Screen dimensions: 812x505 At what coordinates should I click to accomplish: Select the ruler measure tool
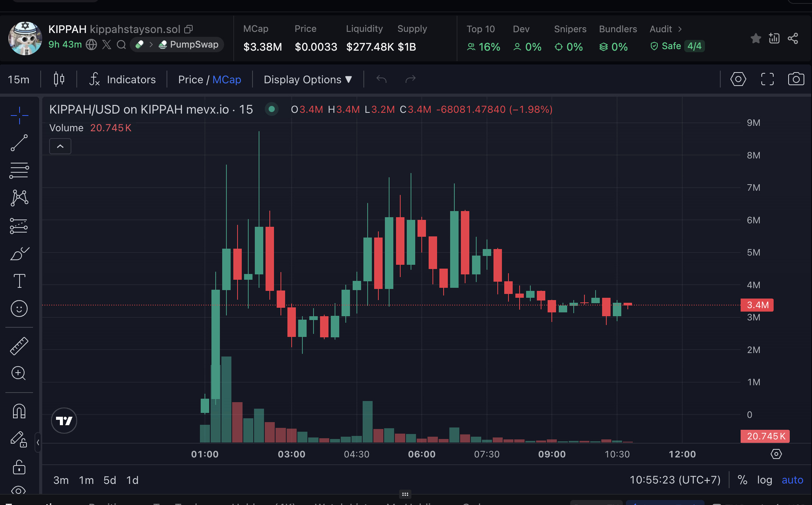19,346
